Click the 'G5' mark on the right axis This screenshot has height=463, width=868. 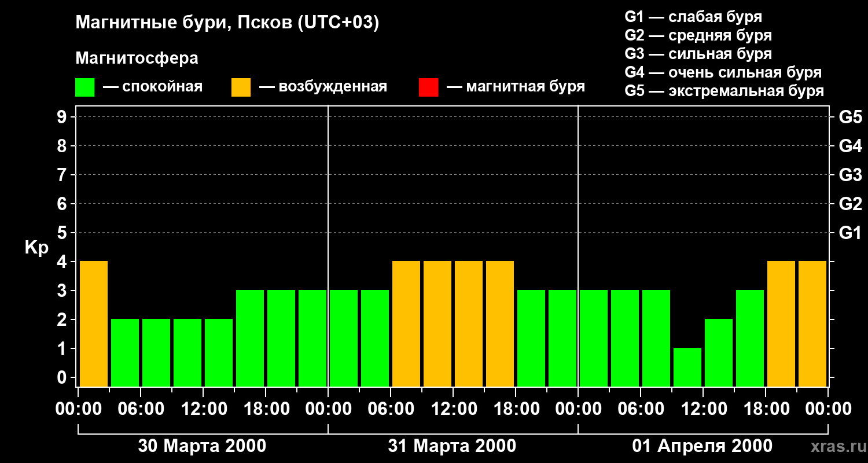click(x=850, y=117)
